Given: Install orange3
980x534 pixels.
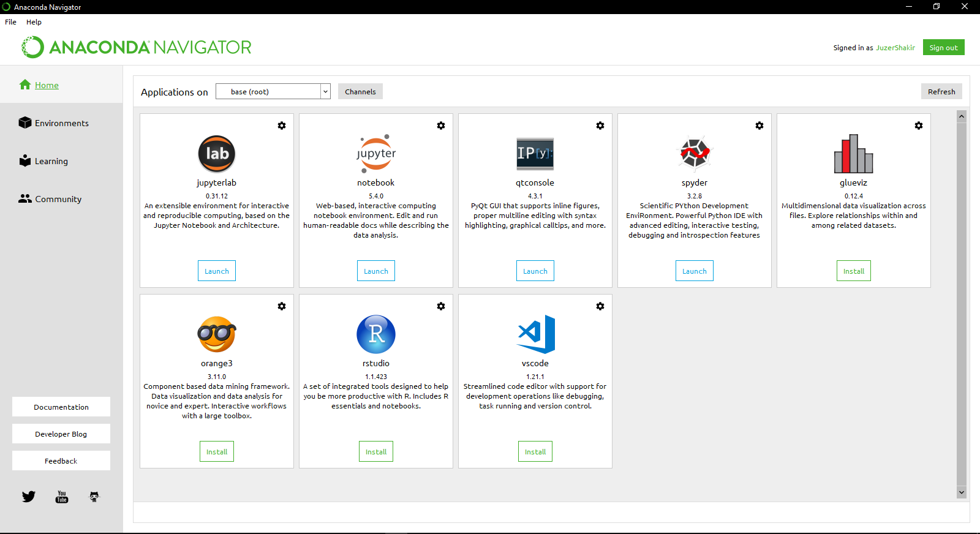Looking at the screenshot, I should [217, 452].
